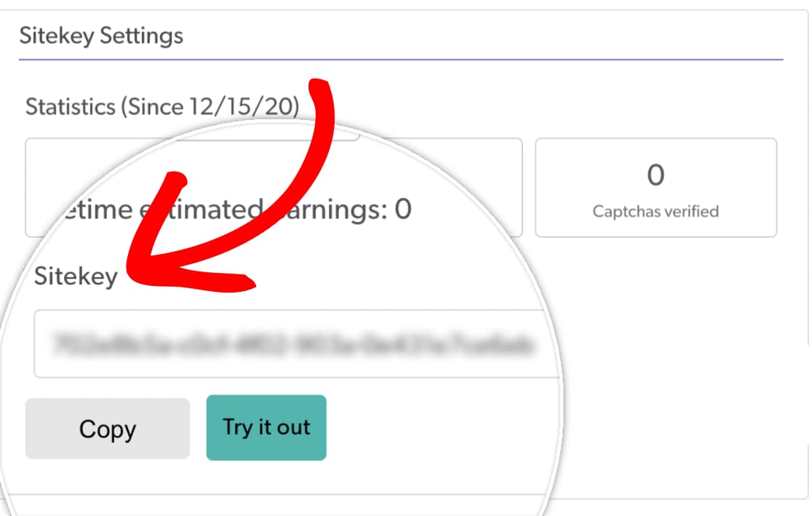Click the date 12/15/20 in Statistics
812x516 pixels.
point(242,106)
